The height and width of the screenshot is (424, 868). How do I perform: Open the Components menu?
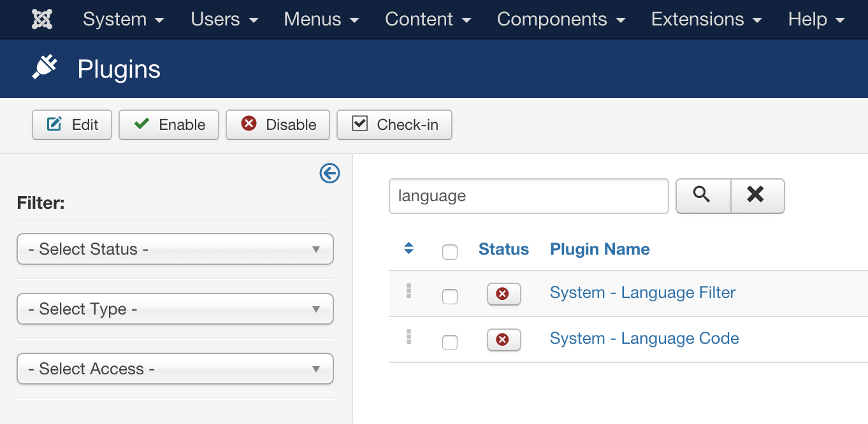click(x=560, y=19)
